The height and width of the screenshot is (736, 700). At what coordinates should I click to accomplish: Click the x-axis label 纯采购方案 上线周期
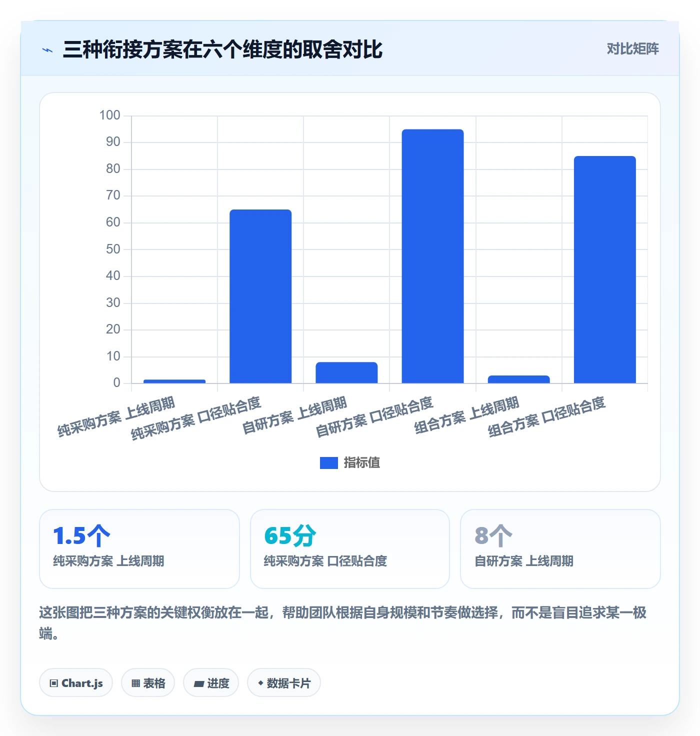tap(116, 417)
